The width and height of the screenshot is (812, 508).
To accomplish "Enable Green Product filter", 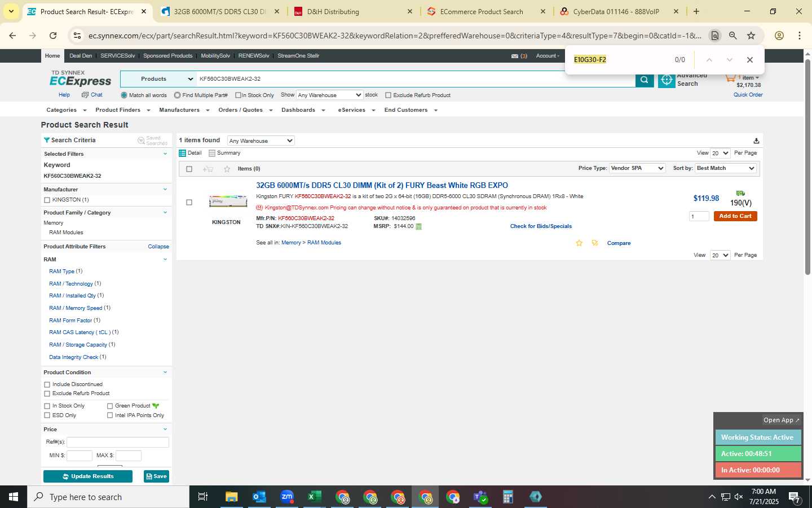I will (x=110, y=406).
